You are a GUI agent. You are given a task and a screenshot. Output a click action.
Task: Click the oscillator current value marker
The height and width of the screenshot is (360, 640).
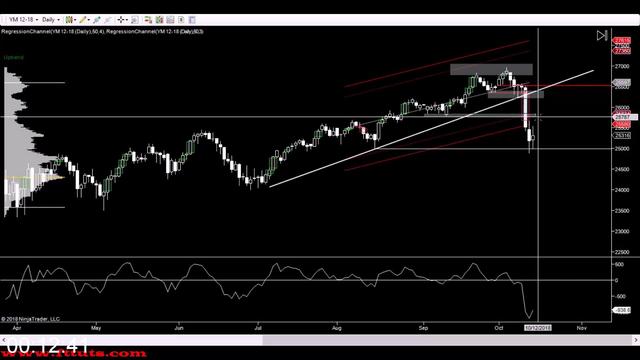(622, 310)
